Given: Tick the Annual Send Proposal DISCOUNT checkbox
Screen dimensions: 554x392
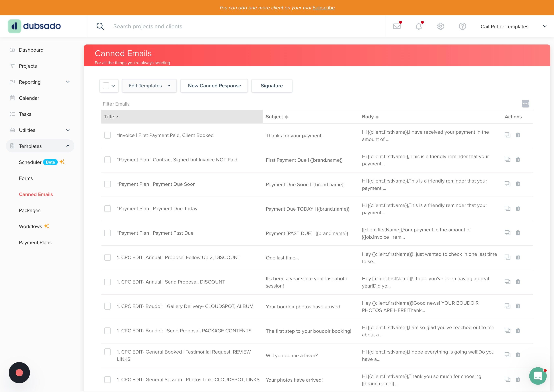Looking at the screenshot, I should (x=107, y=282).
